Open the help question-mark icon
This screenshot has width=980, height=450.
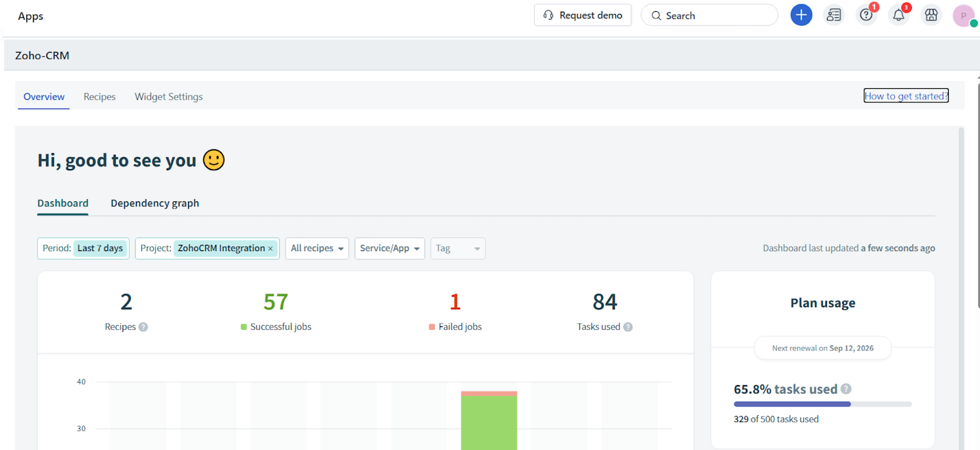point(866,15)
